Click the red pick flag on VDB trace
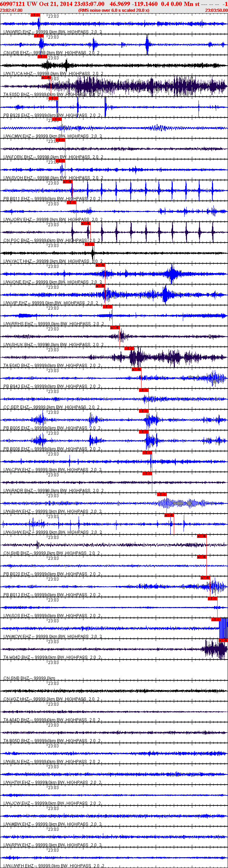The height and width of the screenshot is (868, 228). click(39, 36)
